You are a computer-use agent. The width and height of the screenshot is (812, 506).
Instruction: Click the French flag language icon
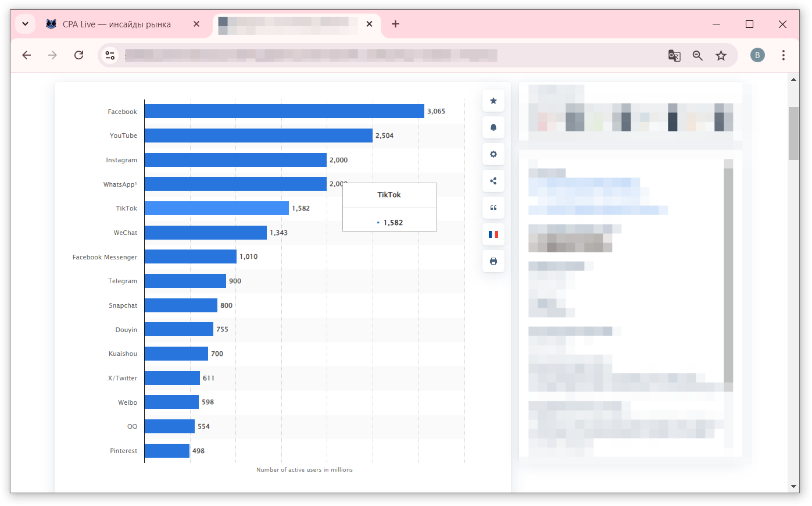pyautogui.click(x=493, y=234)
